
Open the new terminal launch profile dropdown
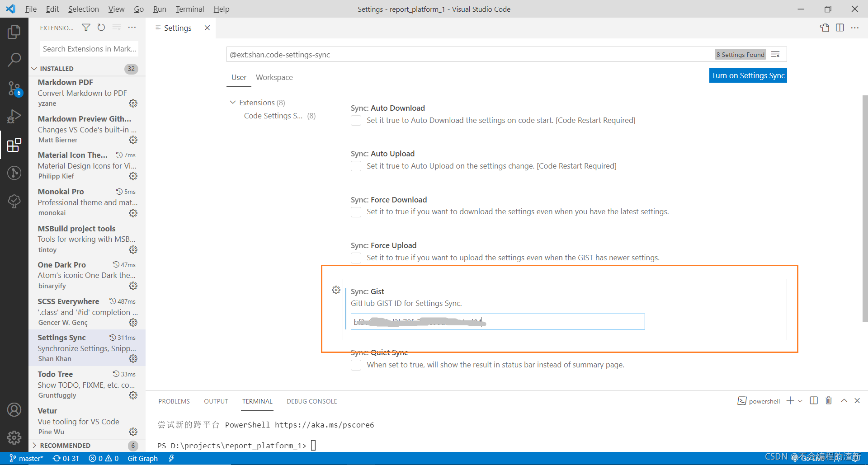800,401
